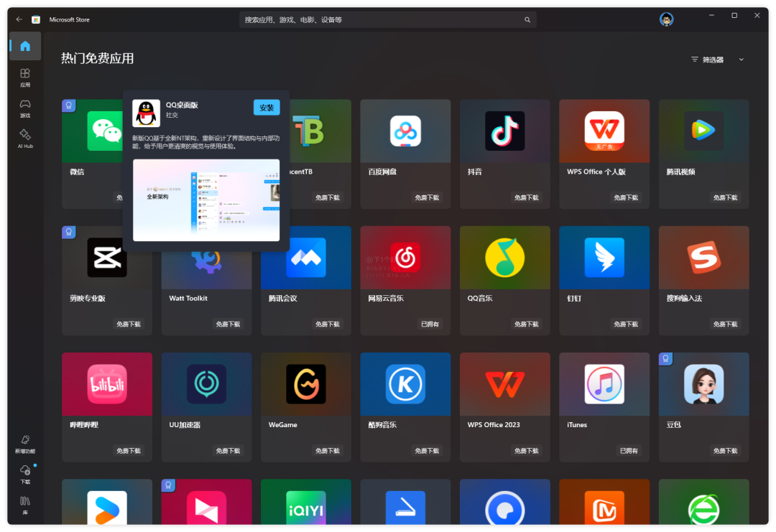Viewport: 776px width, 532px height.
Task: Click 免费下载 under 百度网盘
Action: coord(427,197)
